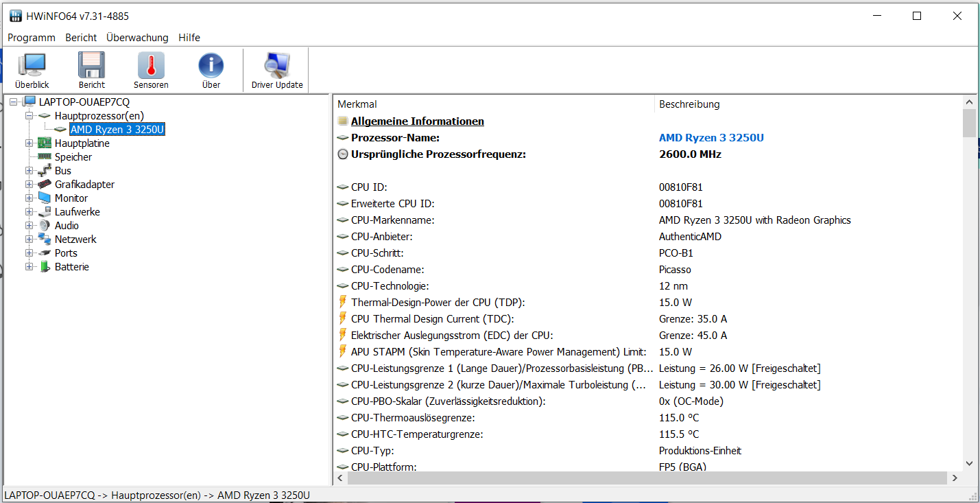The height and width of the screenshot is (503, 980).
Task: Click the horizontal scrollbar right arrow
Action: (x=955, y=477)
